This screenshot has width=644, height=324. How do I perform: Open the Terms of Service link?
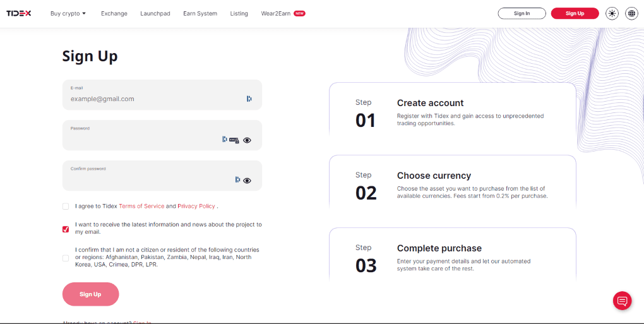pos(141,206)
